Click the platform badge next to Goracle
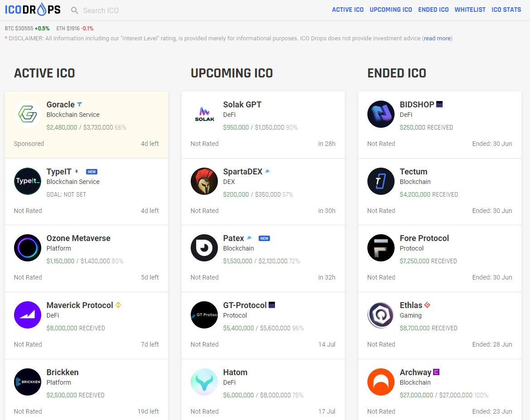Viewport: 530px width, 420px height. (x=79, y=105)
